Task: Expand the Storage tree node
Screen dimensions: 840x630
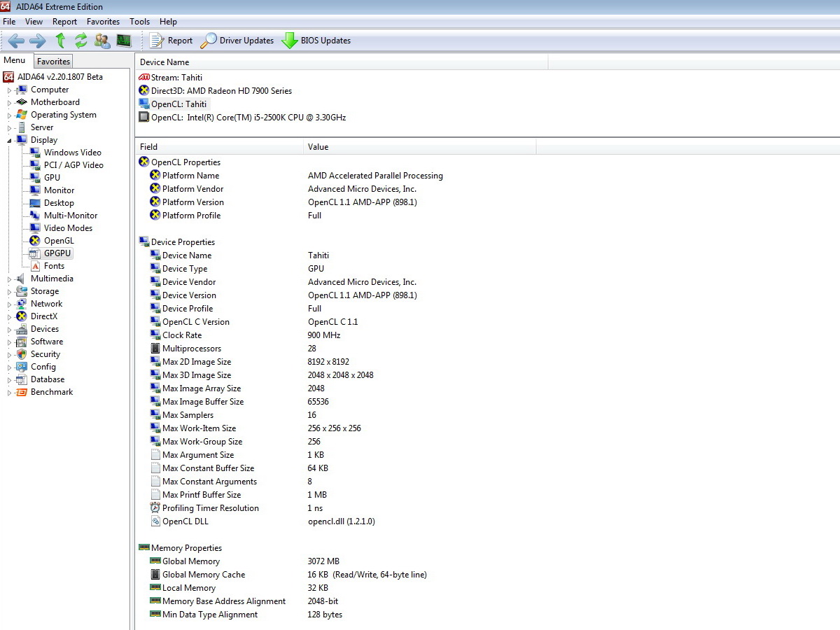Action: click(10, 292)
